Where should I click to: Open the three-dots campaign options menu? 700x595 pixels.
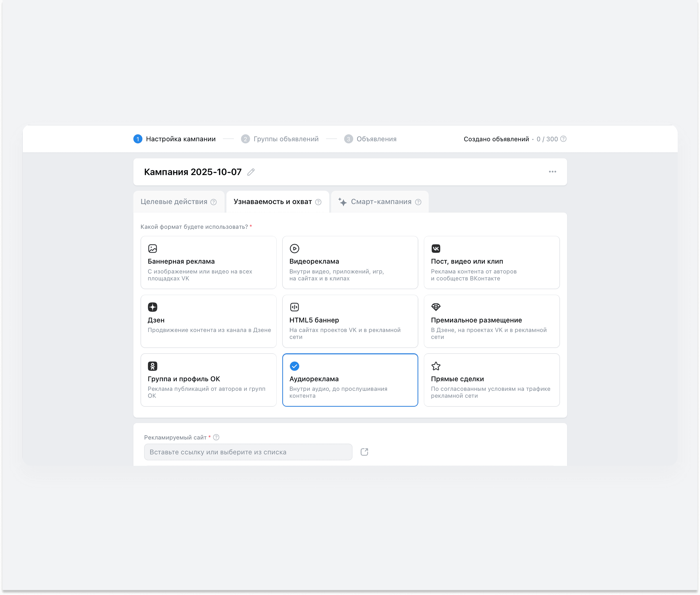coord(552,172)
